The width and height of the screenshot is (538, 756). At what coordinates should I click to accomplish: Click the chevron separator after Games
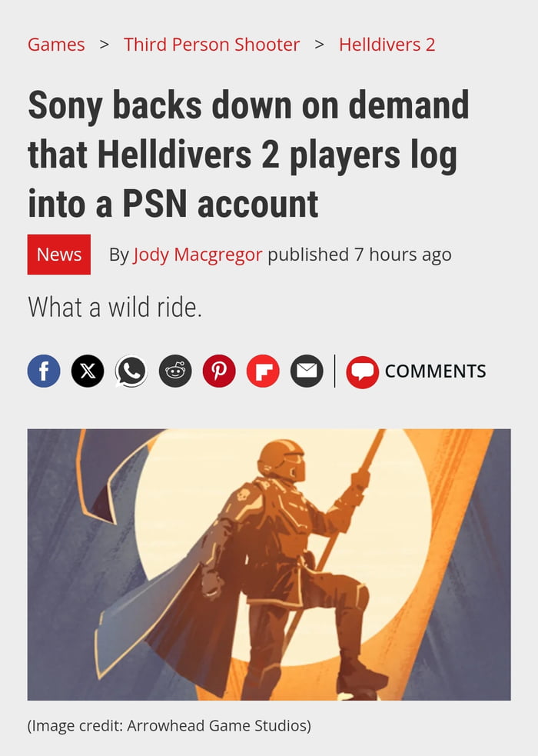pos(104,45)
